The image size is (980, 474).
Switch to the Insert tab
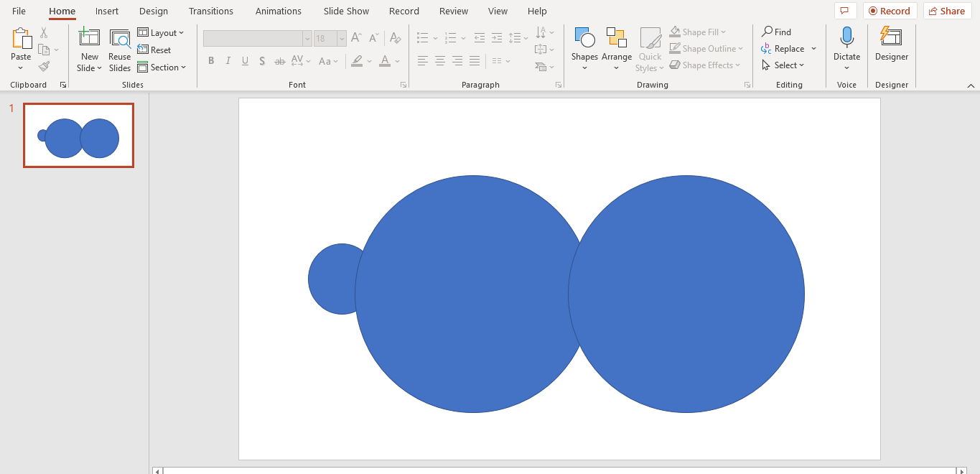pos(106,11)
